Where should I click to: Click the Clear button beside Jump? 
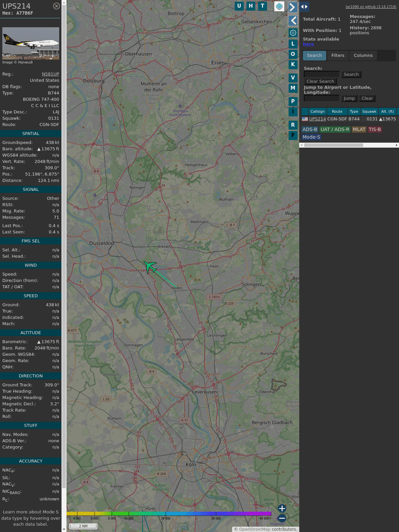pyautogui.click(x=367, y=98)
